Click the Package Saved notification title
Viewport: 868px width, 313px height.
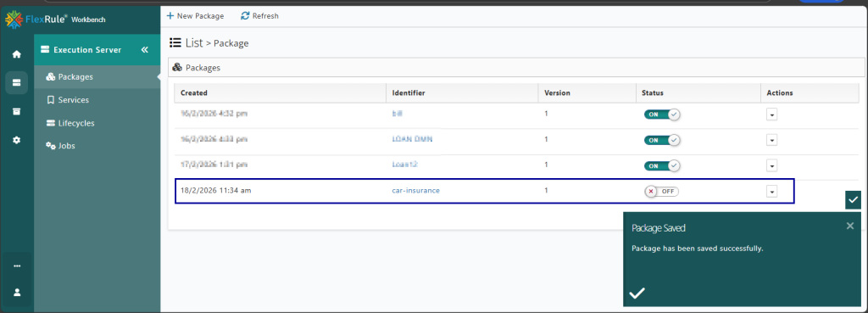click(x=659, y=227)
